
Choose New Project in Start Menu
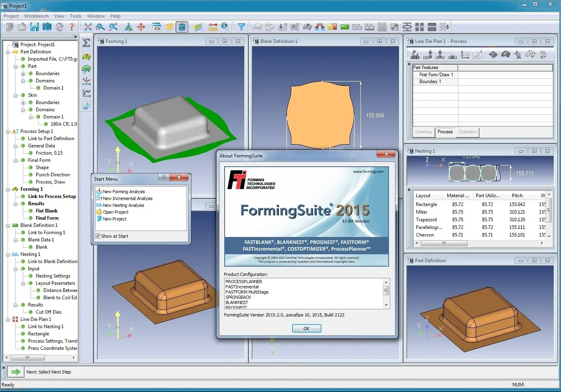pyautogui.click(x=115, y=219)
